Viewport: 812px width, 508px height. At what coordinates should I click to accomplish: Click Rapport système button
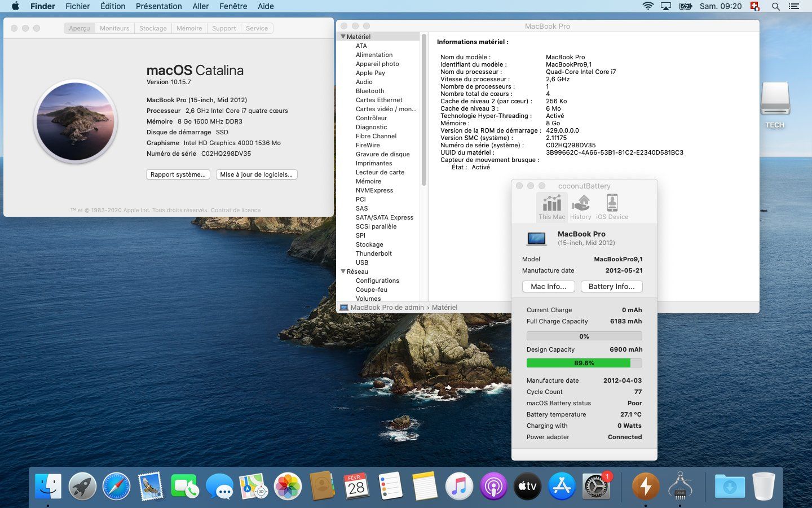pos(178,174)
